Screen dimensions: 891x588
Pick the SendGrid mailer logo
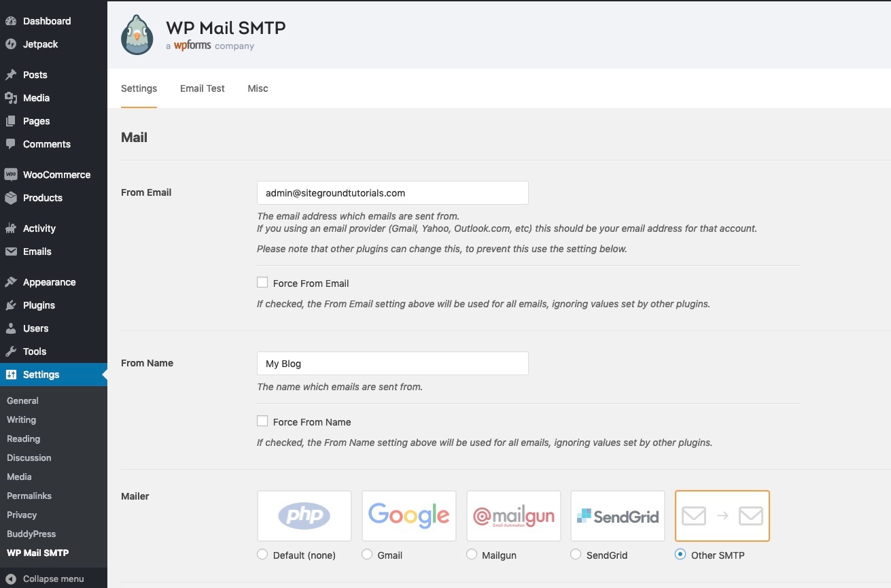[x=617, y=515]
